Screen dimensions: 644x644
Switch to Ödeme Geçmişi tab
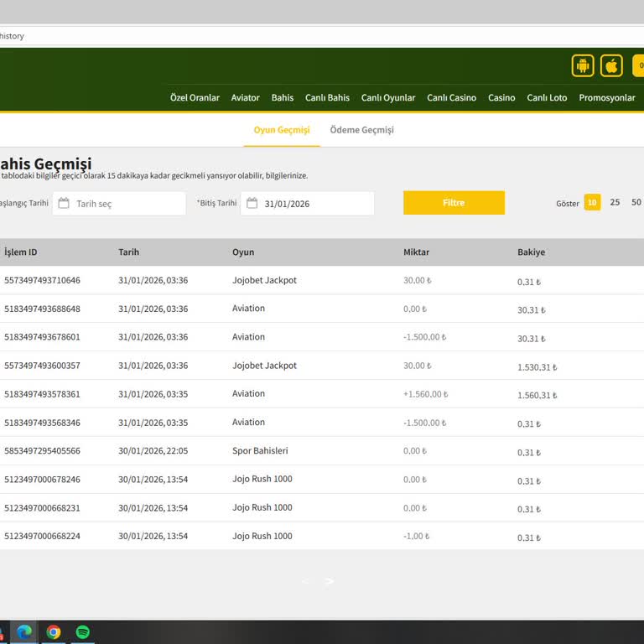pyautogui.click(x=361, y=130)
